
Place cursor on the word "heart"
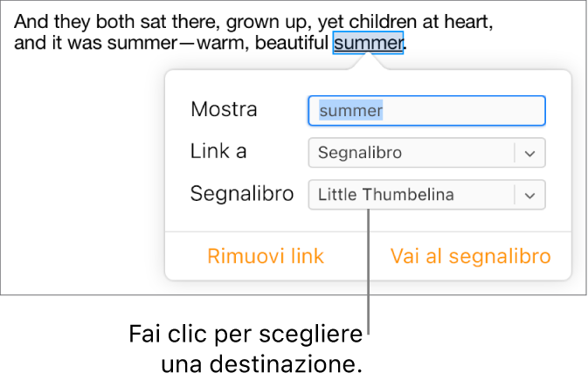(467, 20)
